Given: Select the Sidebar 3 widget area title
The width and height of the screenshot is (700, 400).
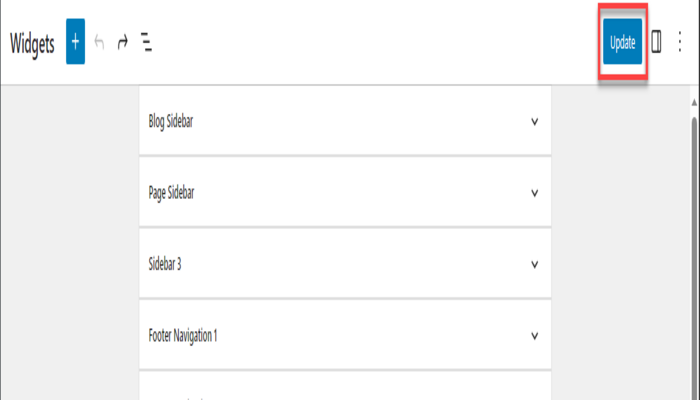Looking at the screenshot, I should point(165,265).
